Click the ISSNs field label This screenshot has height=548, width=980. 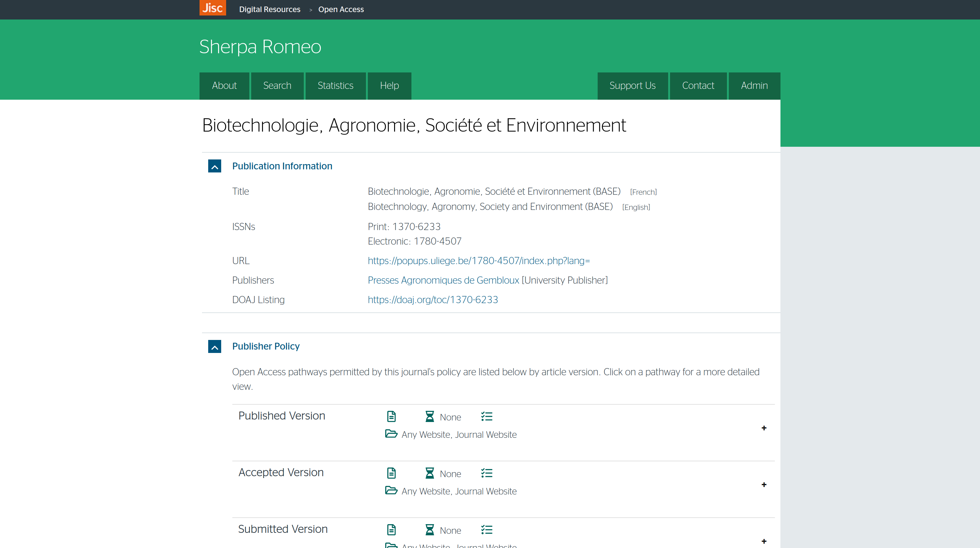coord(243,227)
